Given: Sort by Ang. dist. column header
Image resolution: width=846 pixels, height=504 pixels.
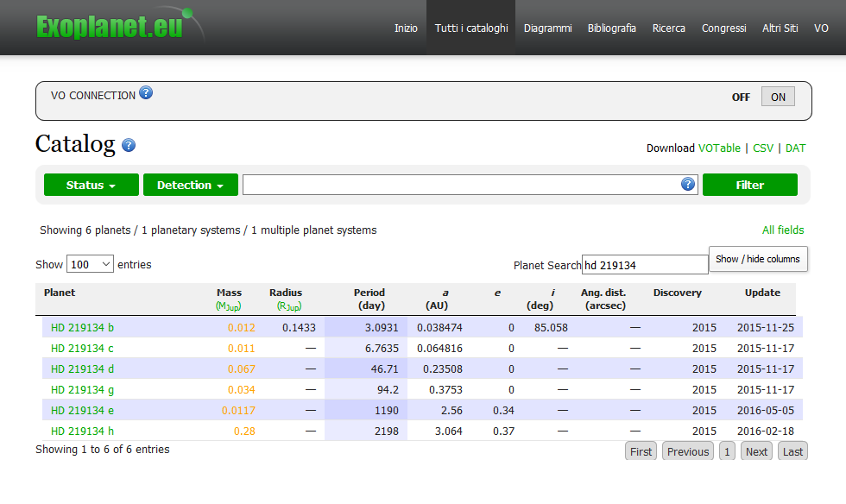Looking at the screenshot, I should click(604, 299).
